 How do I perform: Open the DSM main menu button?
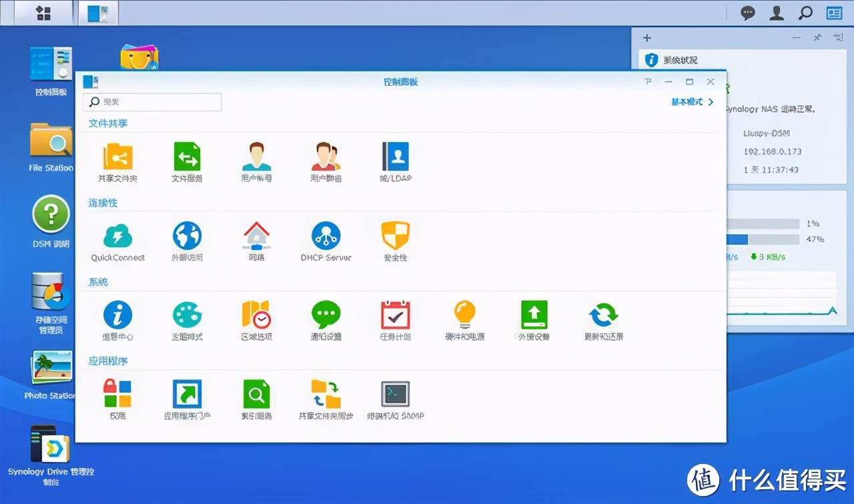coord(43,13)
